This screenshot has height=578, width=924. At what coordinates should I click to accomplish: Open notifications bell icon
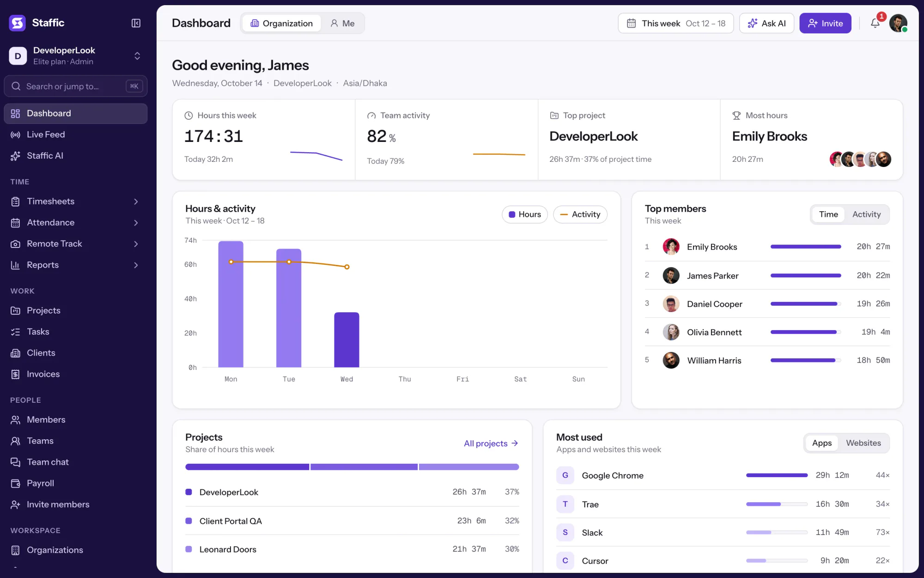coord(875,23)
